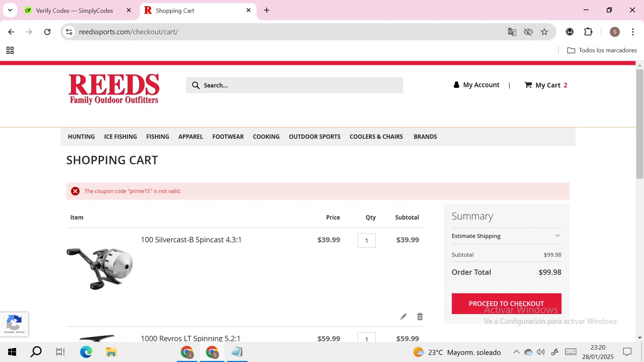Close the Shopping Cart tab
The width and height of the screenshot is (644, 362).
click(249, 10)
